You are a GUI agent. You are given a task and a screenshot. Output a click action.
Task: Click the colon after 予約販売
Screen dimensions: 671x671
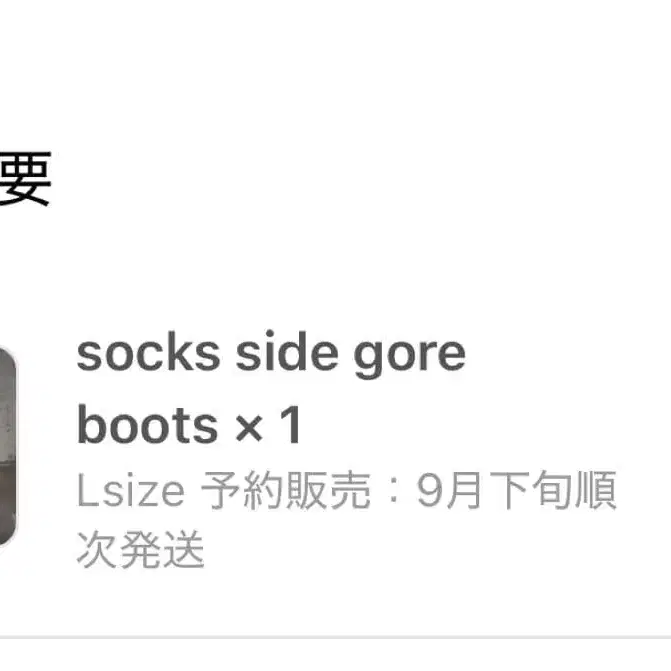click(x=394, y=490)
